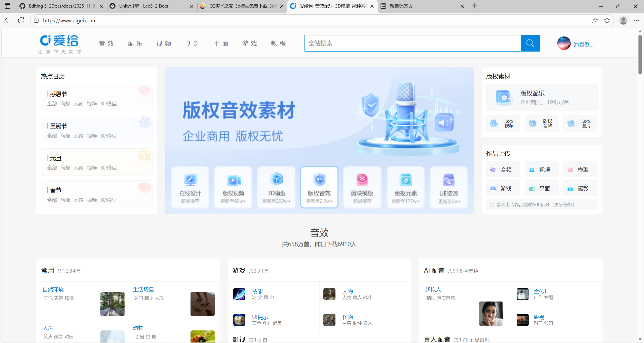
Task: Open the 配乐 navigation menu
Action: click(x=135, y=44)
